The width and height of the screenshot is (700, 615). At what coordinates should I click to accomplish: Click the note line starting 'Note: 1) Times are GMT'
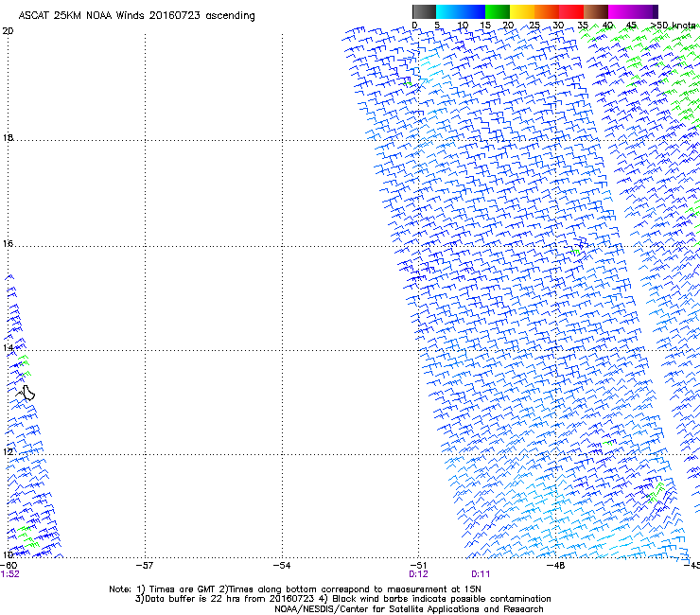coord(295,589)
